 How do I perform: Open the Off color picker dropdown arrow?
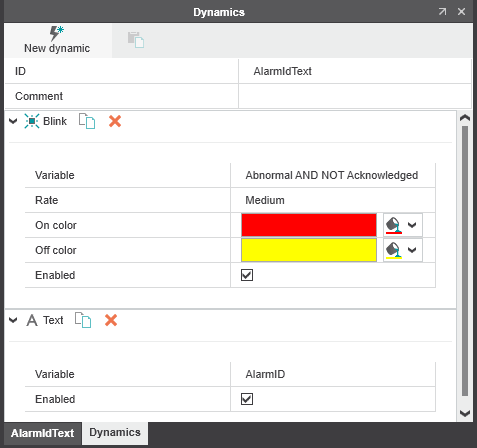point(412,250)
